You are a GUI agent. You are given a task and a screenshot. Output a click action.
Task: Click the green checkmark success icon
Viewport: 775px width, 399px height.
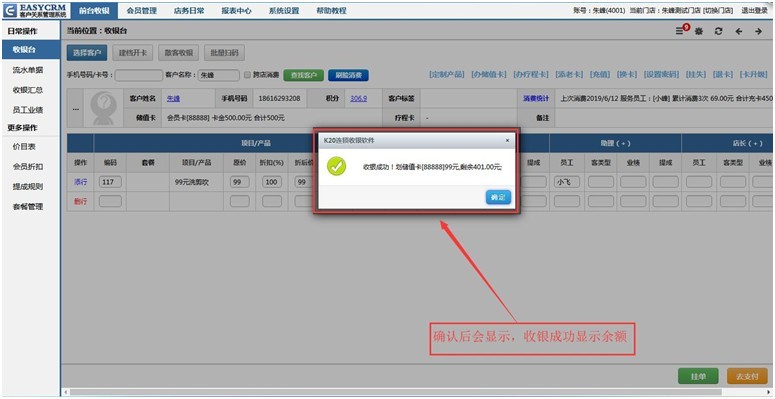pyautogui.click(x=337, y=167)
